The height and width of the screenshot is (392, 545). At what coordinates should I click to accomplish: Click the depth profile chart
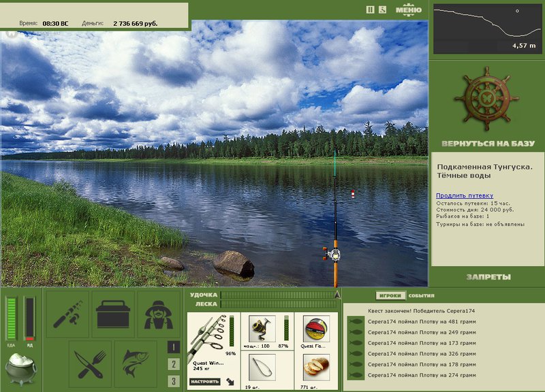point(487,29)
